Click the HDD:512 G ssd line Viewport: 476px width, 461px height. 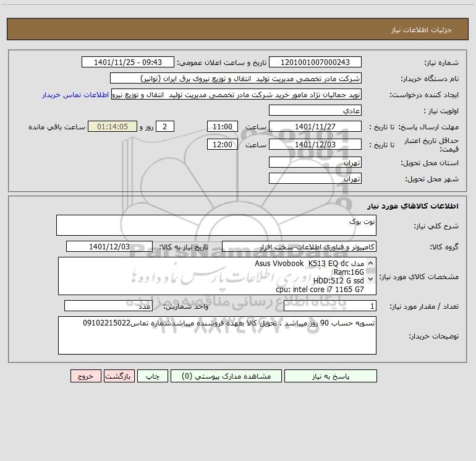pos(339,280)
